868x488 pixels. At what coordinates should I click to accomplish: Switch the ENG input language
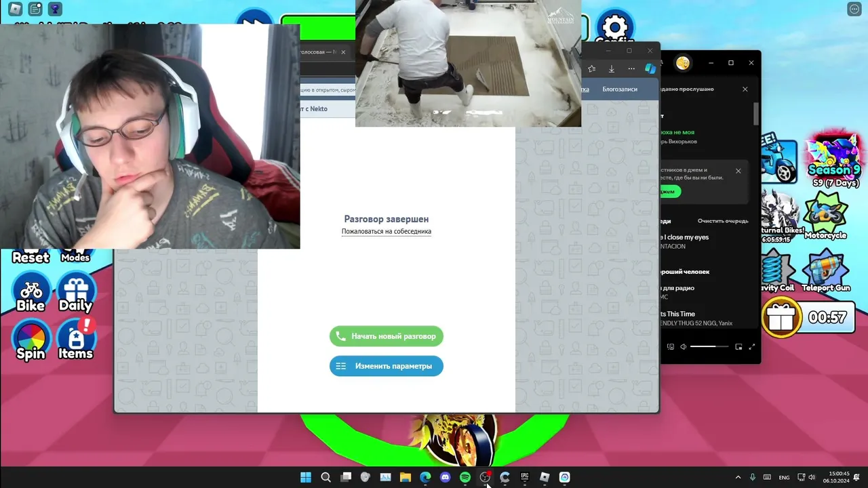coord(784,477)
